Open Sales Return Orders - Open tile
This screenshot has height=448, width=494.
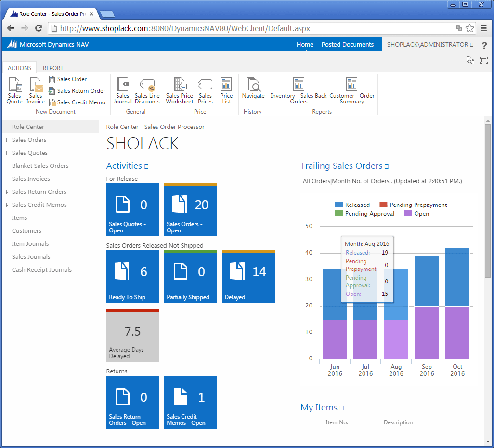(x=133, y=402)
